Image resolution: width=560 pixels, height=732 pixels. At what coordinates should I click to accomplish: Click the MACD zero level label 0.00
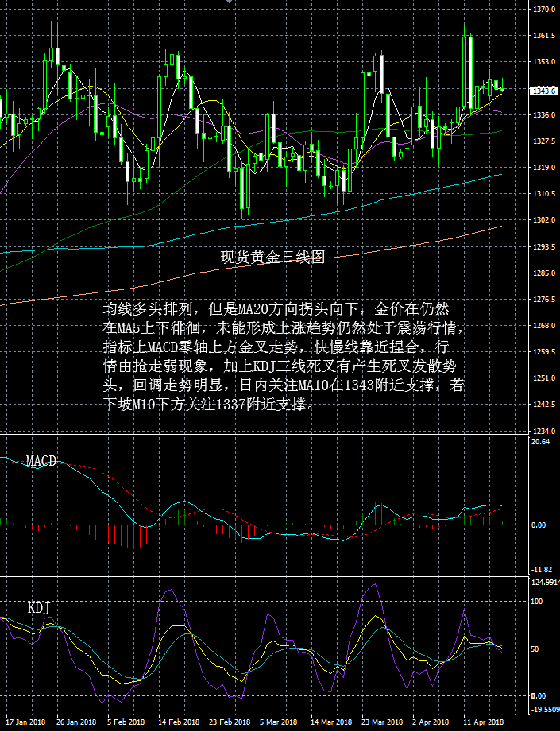coord(539,525)
